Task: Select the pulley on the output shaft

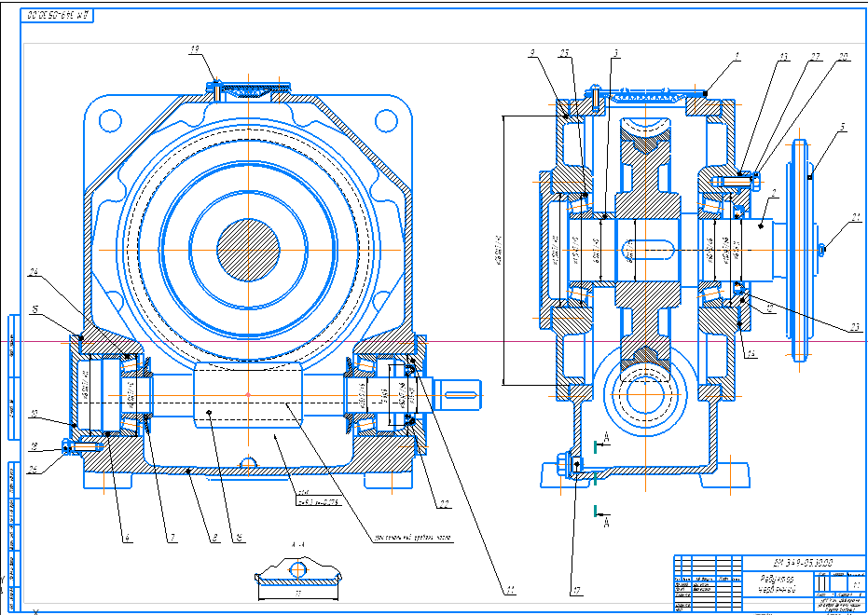Action: tap(800, 249)
